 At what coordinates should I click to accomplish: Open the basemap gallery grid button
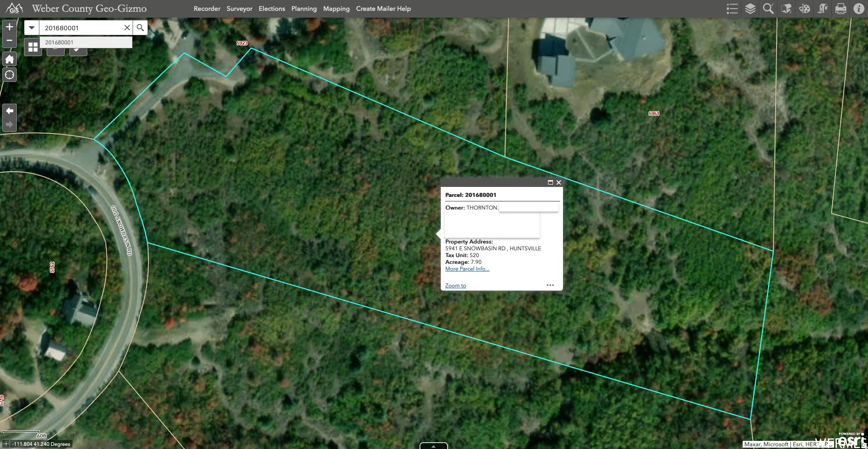coord(33,47)
